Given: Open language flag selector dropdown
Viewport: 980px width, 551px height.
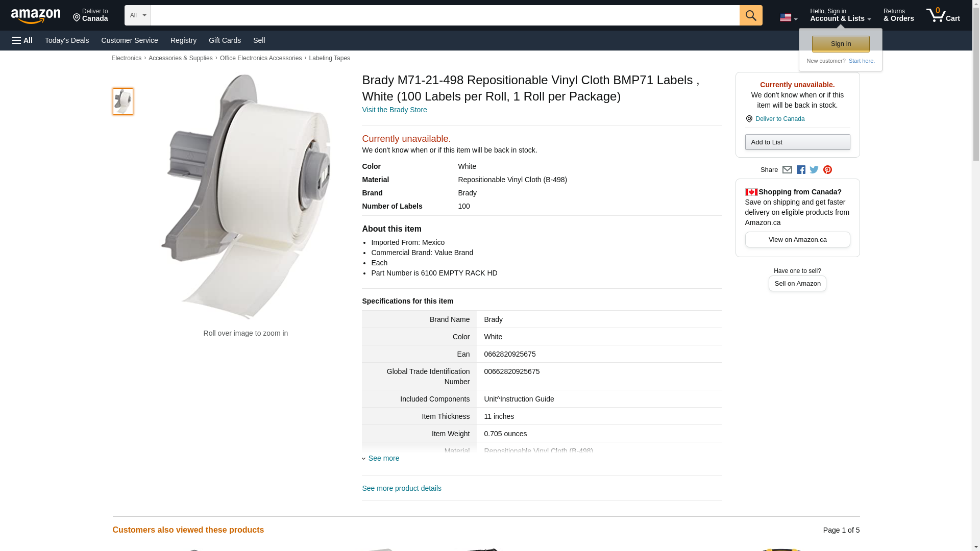Looking at the screenshot, I should [788, 18].
